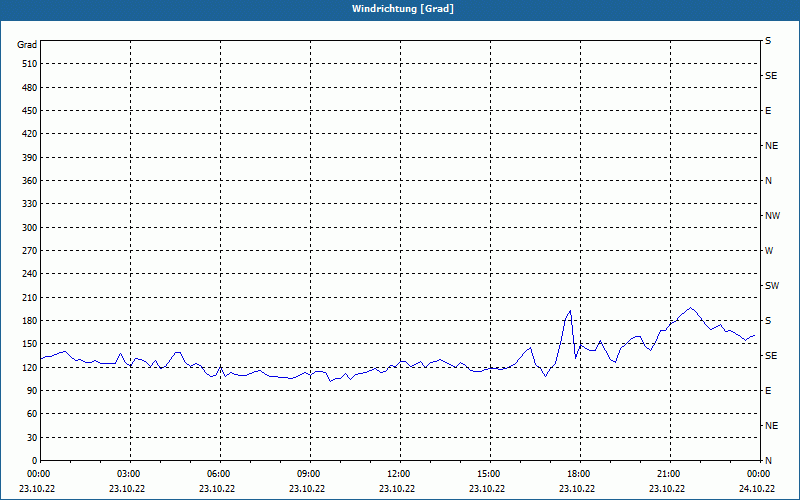800x500 pixels.
Task: Click the 03:00 time axis label
Action: [131, 474]
